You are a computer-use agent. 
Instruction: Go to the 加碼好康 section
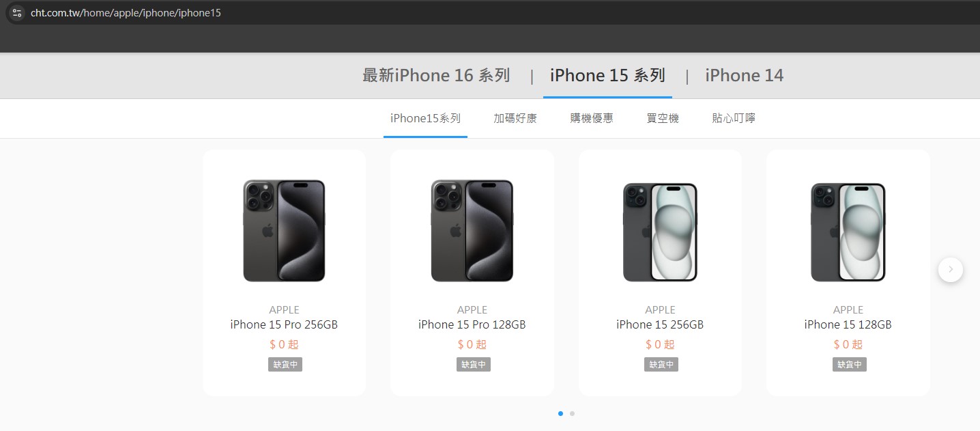point(515,118)
